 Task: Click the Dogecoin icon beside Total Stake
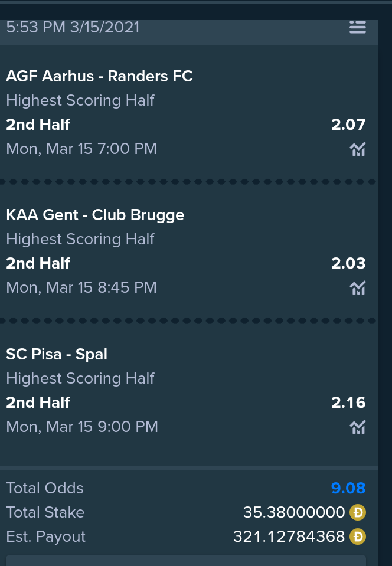[x=358, y=512]
